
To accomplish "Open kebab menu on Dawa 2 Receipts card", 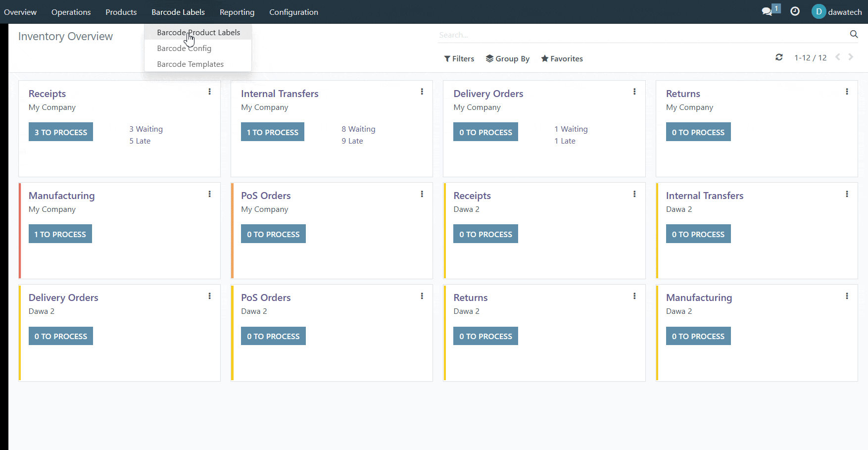I will [634, 194].
